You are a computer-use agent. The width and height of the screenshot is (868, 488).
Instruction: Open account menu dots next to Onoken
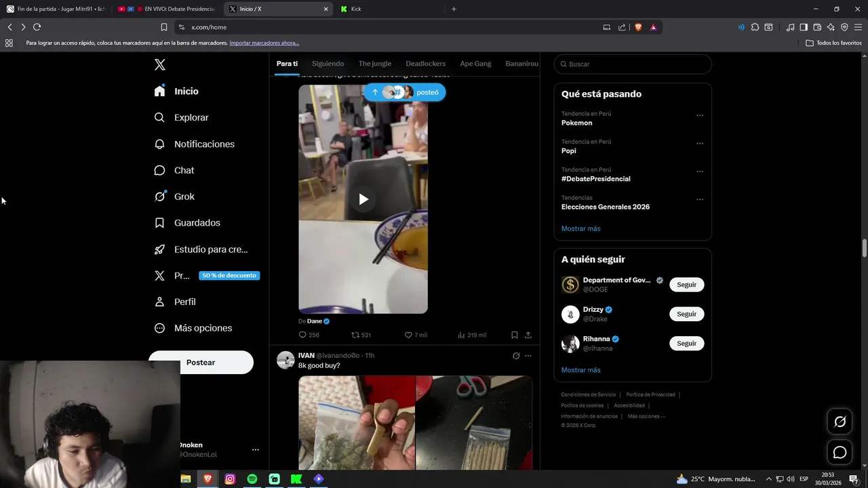tap(256, 449)
